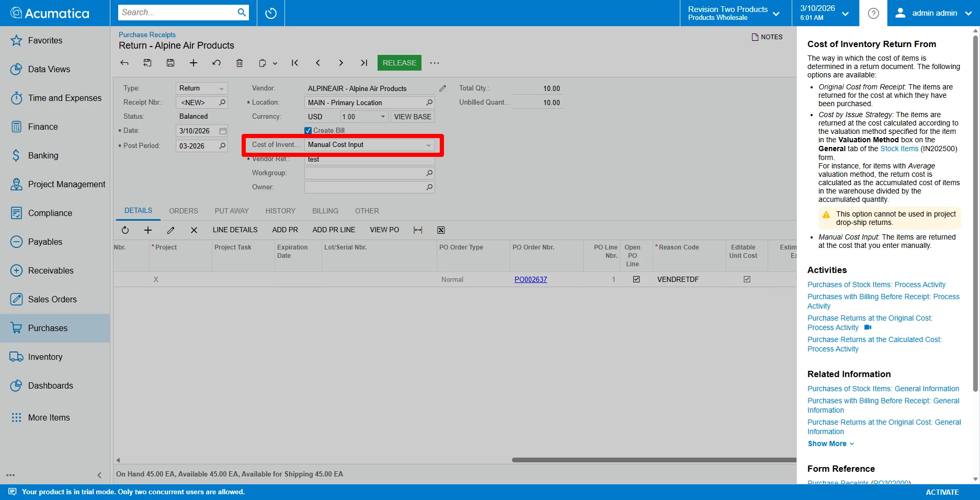The image size is (980, 500).
Task: Click the undo cancel icon
Action: click(216, 63)
